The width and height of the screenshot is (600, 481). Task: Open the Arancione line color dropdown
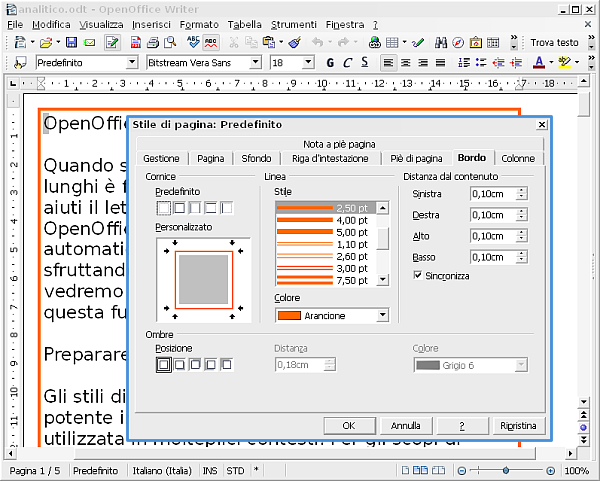[x=382, y=315]
